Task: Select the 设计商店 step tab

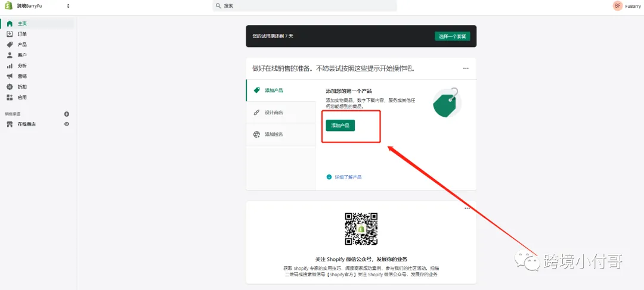Action: [281, 113]
